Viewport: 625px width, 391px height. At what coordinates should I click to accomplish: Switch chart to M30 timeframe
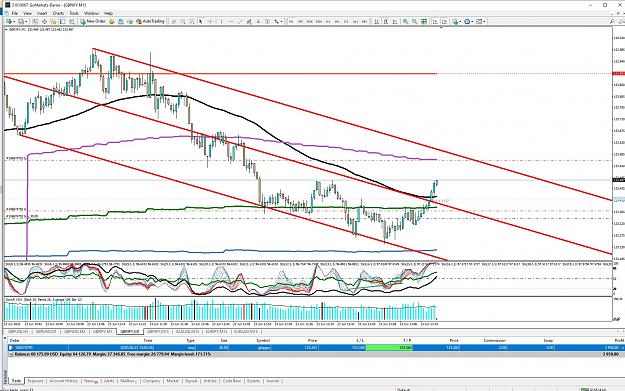(319, 22)
